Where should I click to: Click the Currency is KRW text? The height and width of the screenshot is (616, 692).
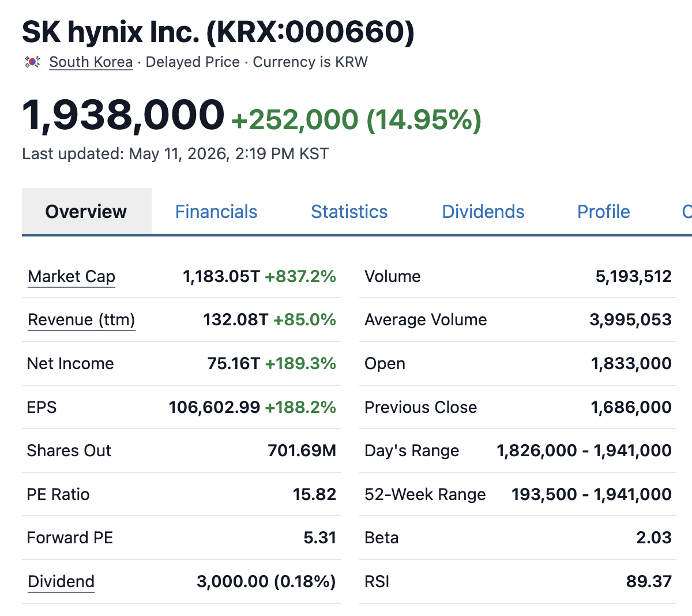310,62
